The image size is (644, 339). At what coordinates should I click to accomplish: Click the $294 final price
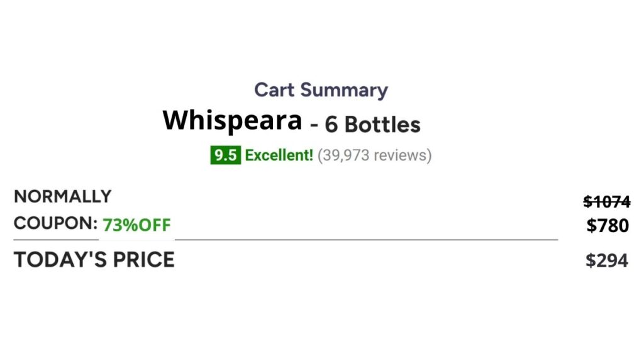click(x=607, y=260)
